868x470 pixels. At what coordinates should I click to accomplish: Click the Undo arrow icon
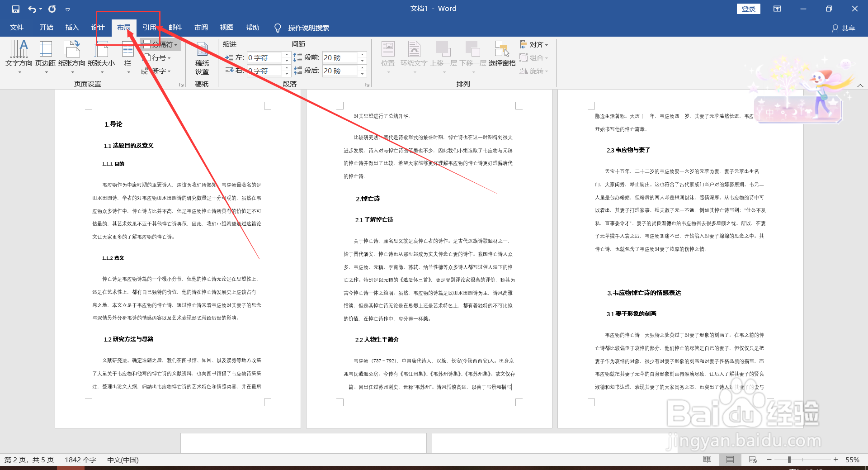coord(31,9)
